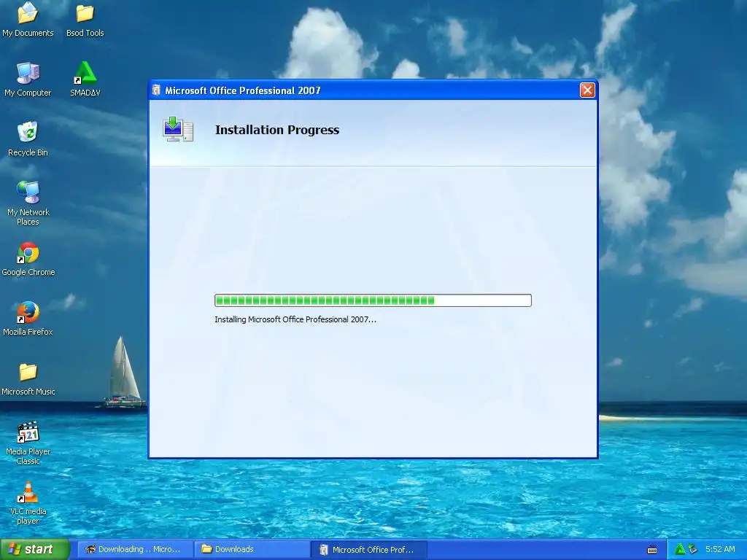Click the Installation Progress heading
Viewport: 747px width, 560px height.
276,130
